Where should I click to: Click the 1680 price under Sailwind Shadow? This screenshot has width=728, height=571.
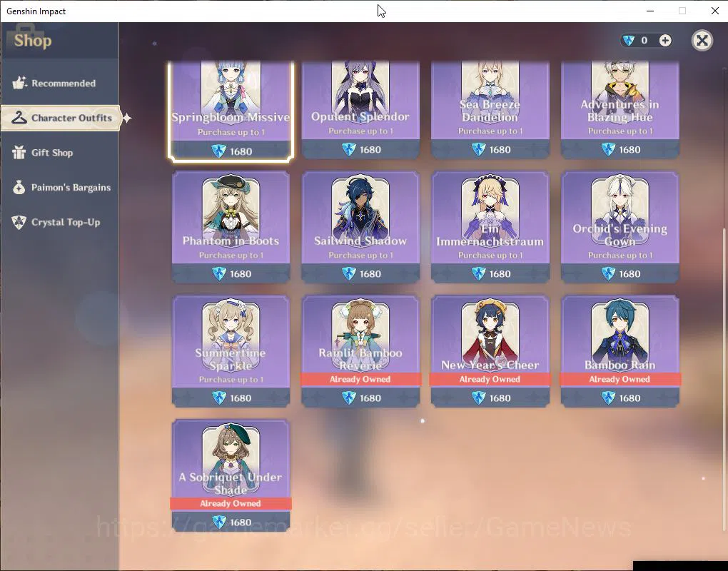point(370,274)
